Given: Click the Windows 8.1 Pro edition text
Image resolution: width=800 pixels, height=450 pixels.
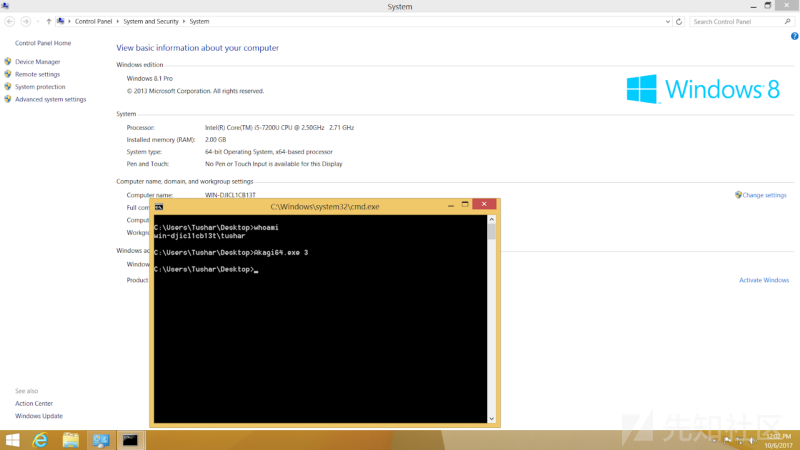Looking at the screenshot, I should point(149,79).
